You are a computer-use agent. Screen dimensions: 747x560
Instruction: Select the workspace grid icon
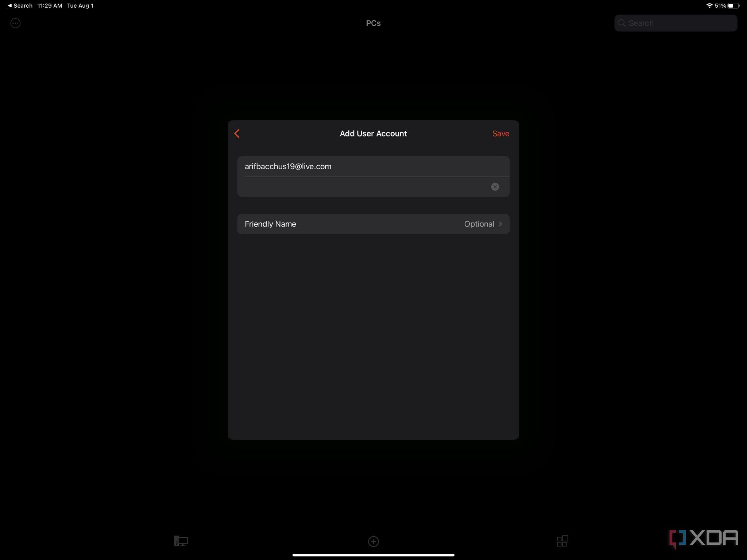point(562,541)
